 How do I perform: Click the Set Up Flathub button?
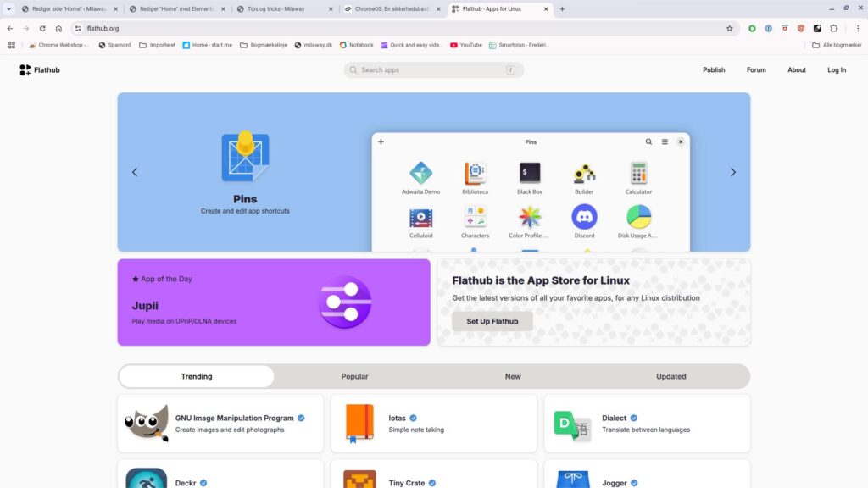[x=492, y=321]
